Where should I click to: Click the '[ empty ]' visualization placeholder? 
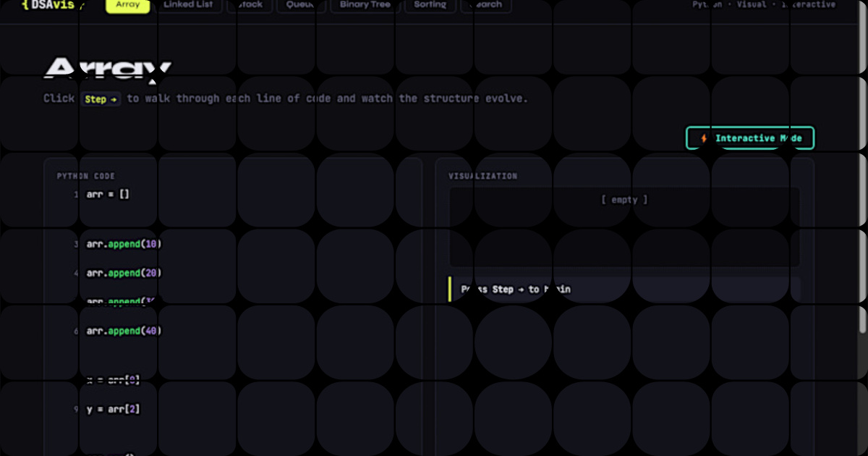(624, 200)
